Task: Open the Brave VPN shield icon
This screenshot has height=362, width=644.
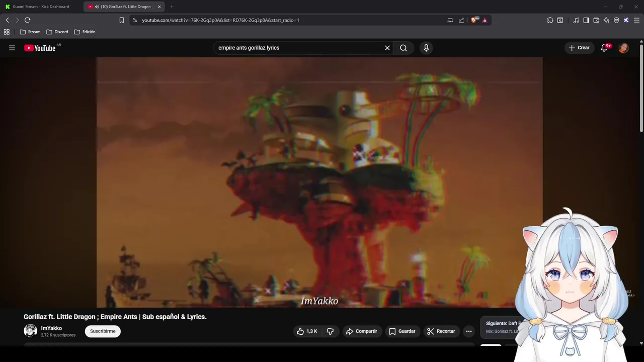Action: [616, 20]
